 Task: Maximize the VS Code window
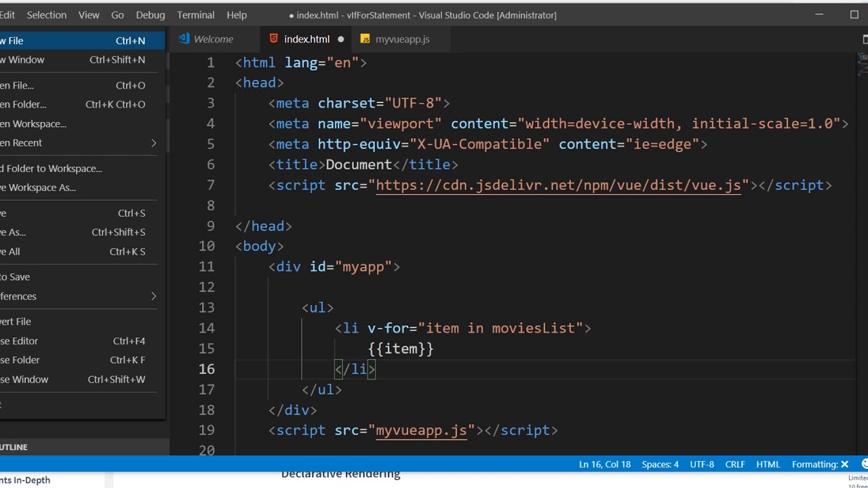click(854, 14)
